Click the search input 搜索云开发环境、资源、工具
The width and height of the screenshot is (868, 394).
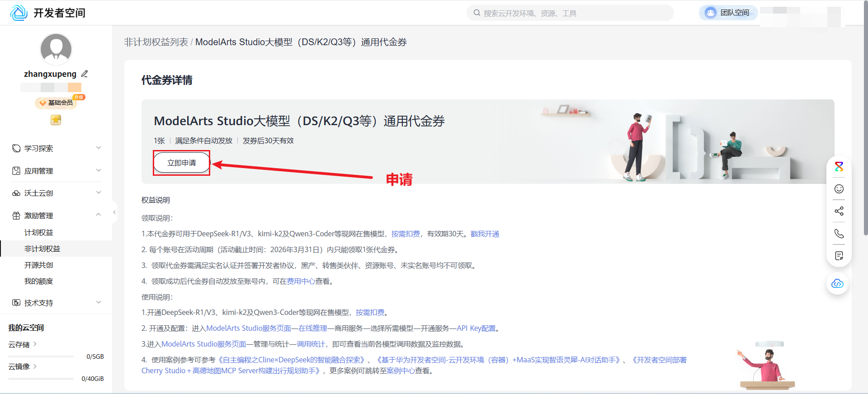coord(570,13)
